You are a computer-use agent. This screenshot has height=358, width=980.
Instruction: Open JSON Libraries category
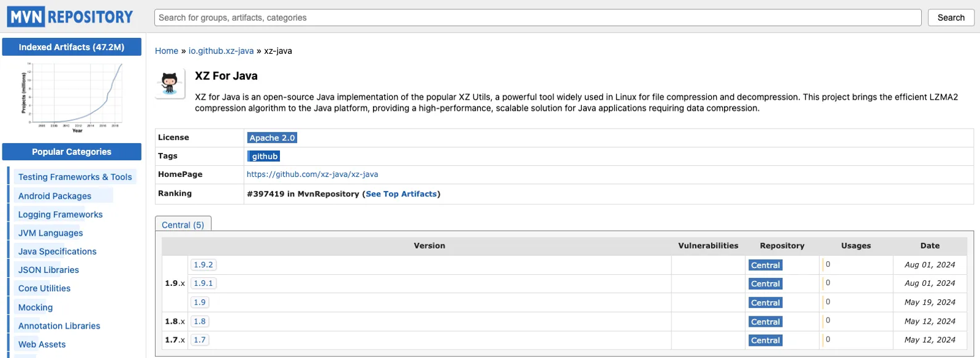(x=48, y=270)
